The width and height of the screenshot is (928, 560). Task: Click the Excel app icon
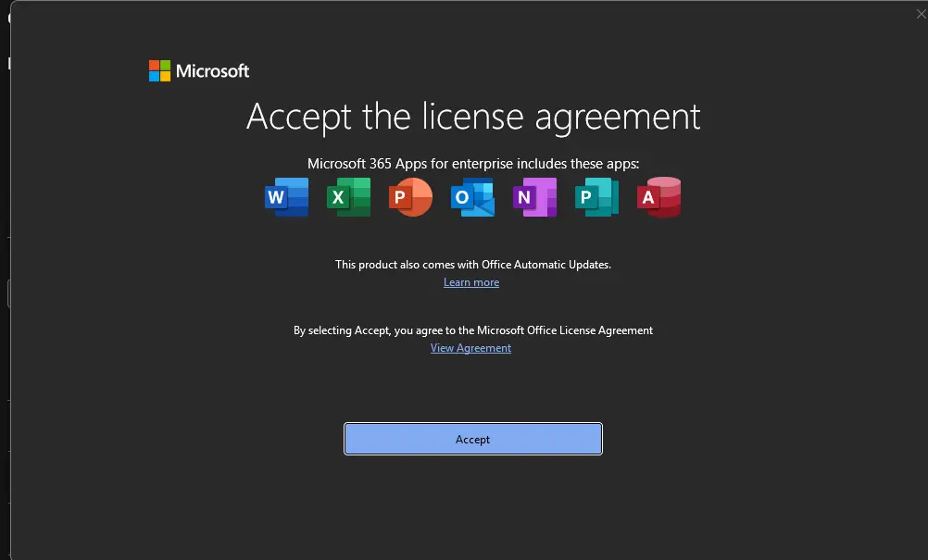click(348, 197)
